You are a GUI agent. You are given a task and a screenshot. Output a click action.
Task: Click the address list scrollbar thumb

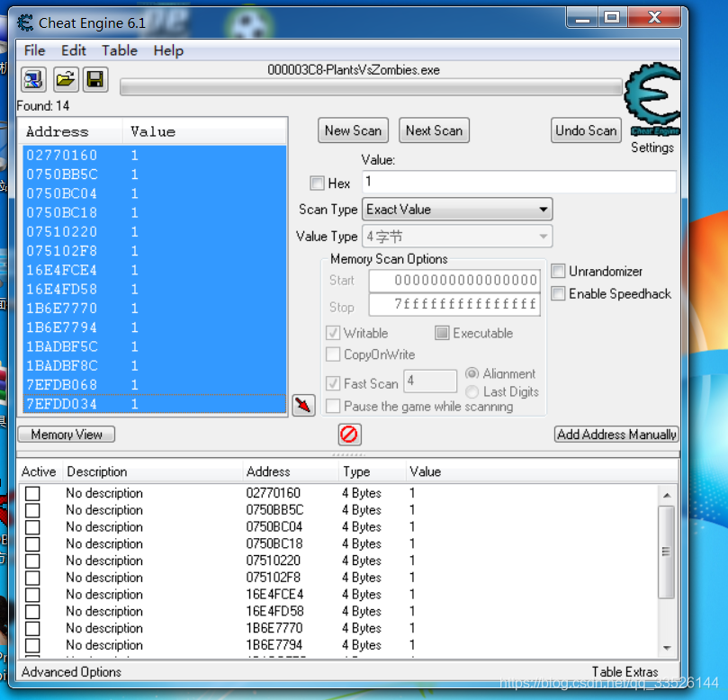[667, 552]
